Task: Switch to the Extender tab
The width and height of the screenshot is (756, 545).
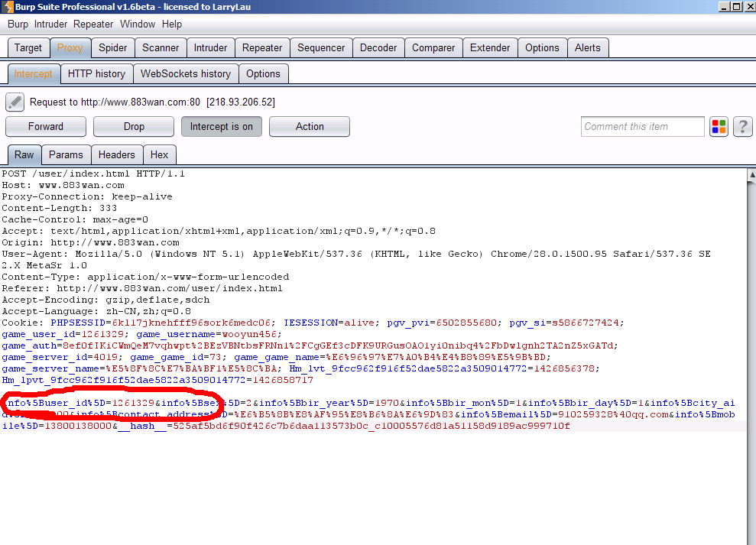Action: (490, 47)
